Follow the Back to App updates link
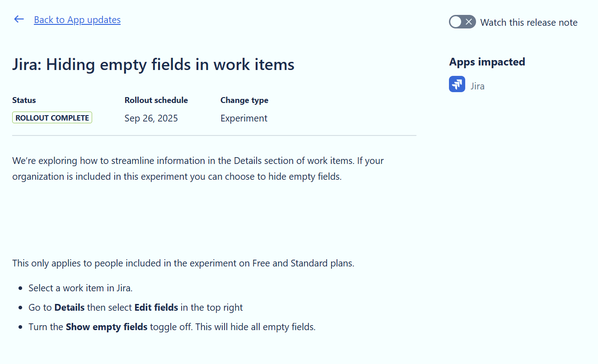 [77, 20]
